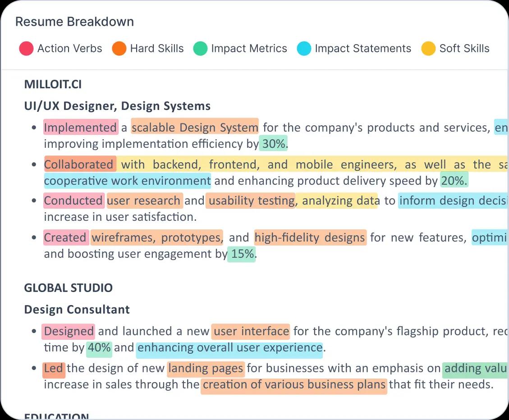Image resolution: width=509 pixels, height=420 pixels.
Task: Click the "landing pages" highlighted phrase
Action: click(x=206, y=368)
